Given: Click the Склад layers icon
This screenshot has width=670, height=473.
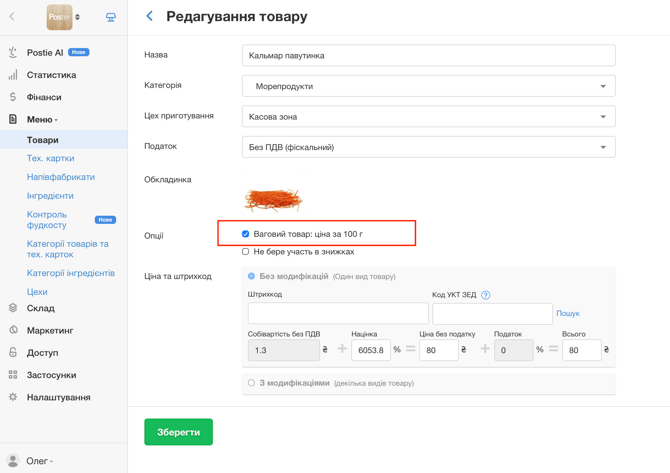Looking at the screenshot, I should (13, 308).
